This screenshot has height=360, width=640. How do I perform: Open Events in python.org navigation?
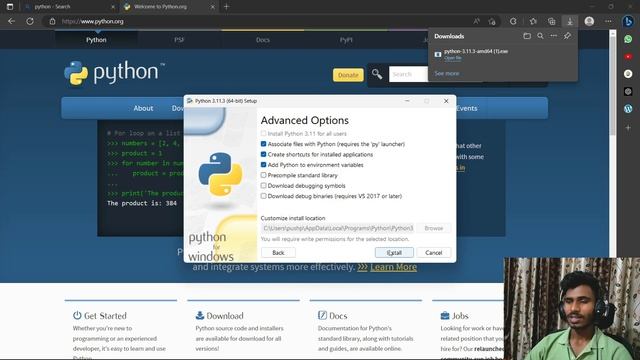pyautogui.click(x=467, y=108)
